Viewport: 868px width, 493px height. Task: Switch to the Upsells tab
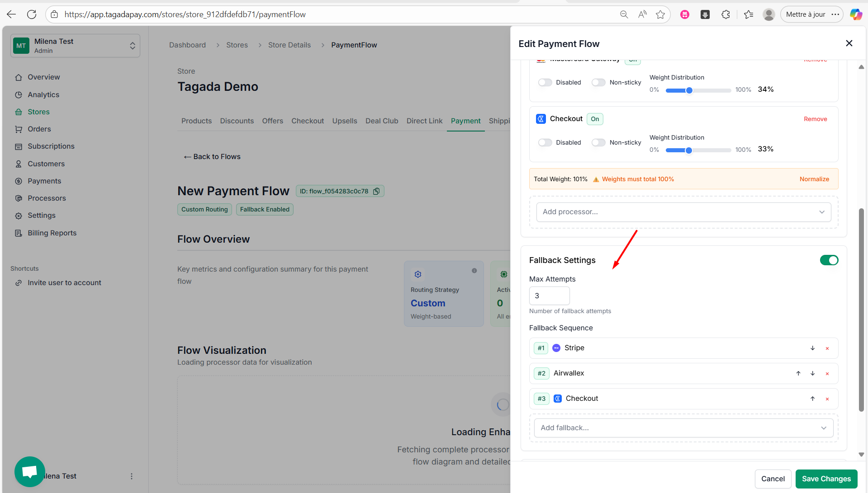click(345, 121)
